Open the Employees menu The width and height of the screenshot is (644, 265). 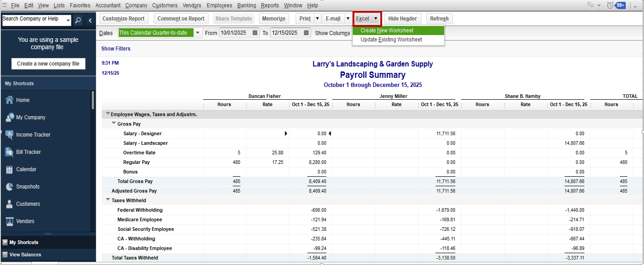pyautogui.click(x=219, y=5)
